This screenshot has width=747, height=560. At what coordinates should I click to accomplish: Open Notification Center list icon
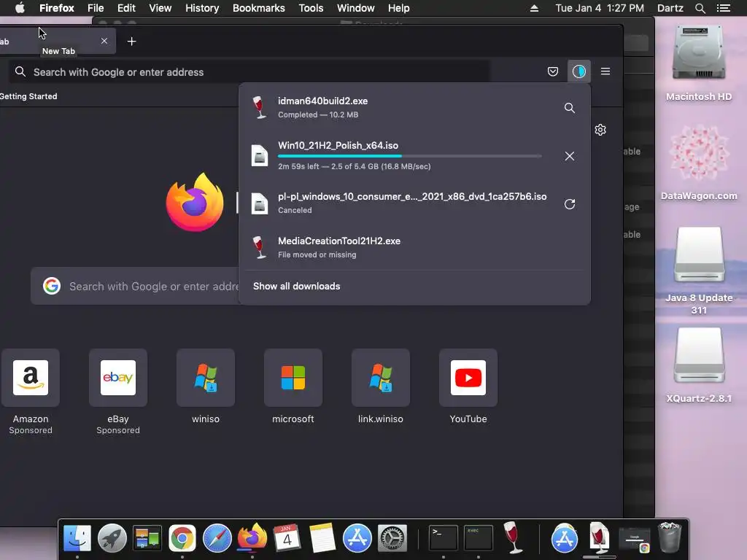723,8
